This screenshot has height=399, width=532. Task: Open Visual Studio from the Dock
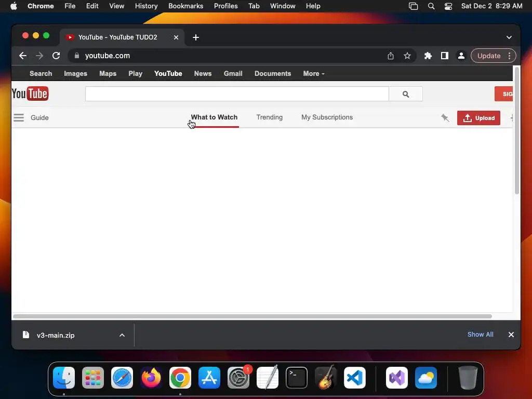[397, 378]
